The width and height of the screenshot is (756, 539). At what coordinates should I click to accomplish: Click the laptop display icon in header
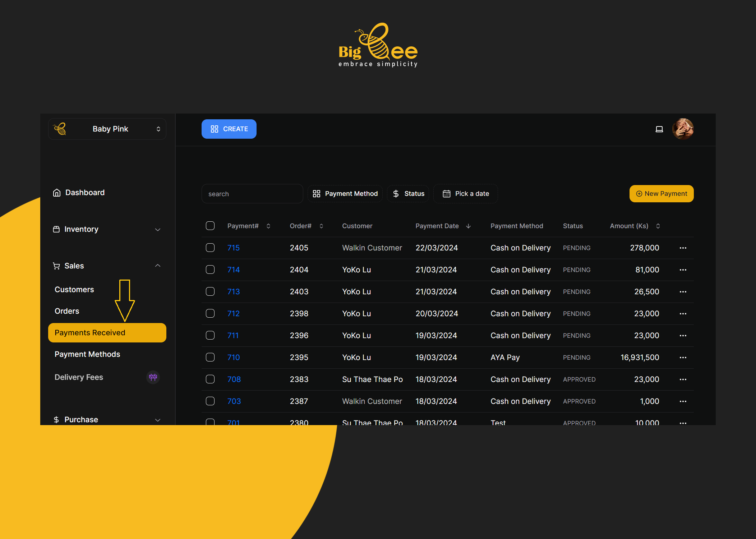(659, 129)
